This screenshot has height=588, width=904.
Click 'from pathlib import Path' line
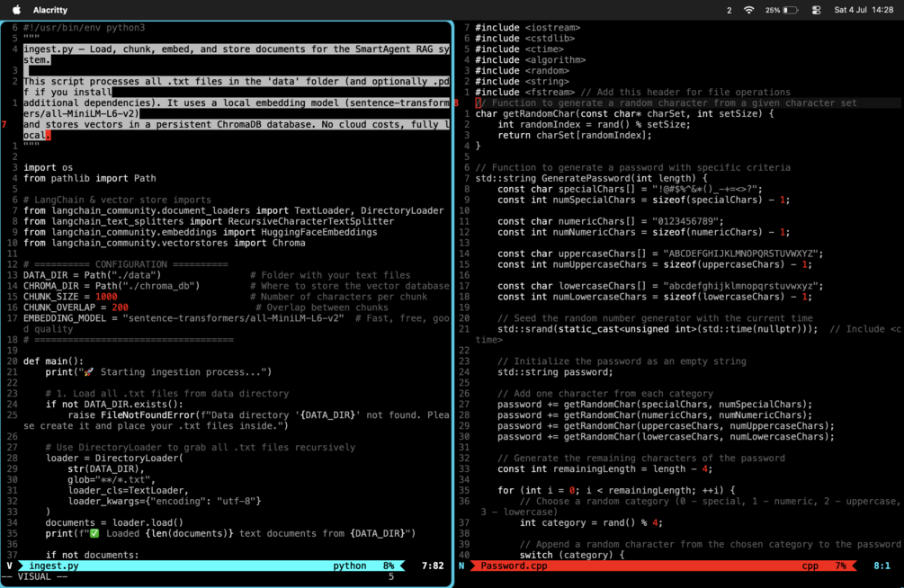pos(89,178)
